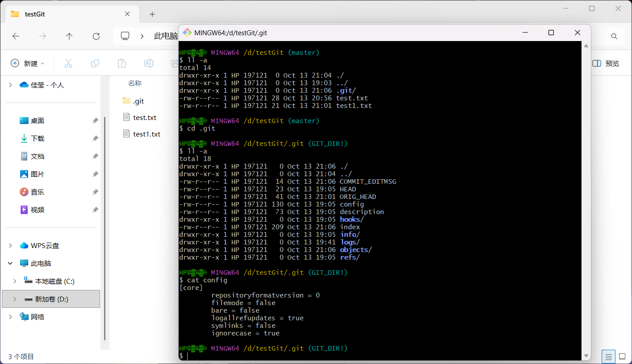Go up one folder level in Explorer

coord(69,36)
